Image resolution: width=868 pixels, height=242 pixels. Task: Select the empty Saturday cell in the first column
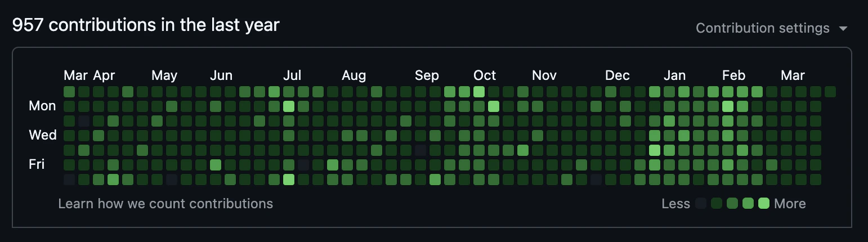(x=69, y=180)
